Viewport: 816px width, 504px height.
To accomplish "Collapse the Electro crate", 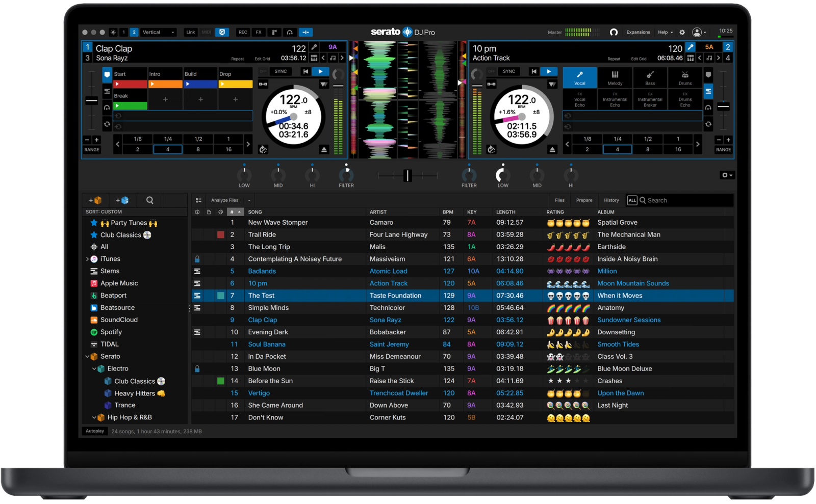I will pyautogui.click(x=94, y=369).
